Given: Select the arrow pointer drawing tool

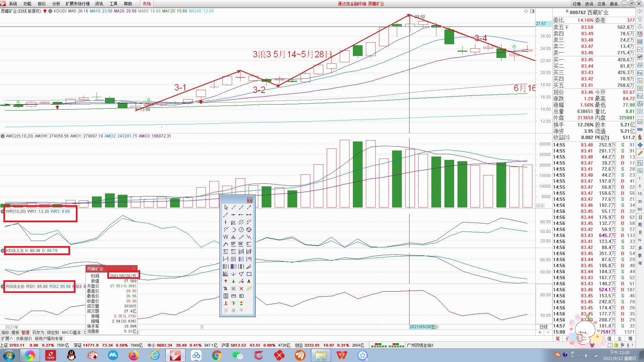Looking at the screenshot, I should click(226, 207).
